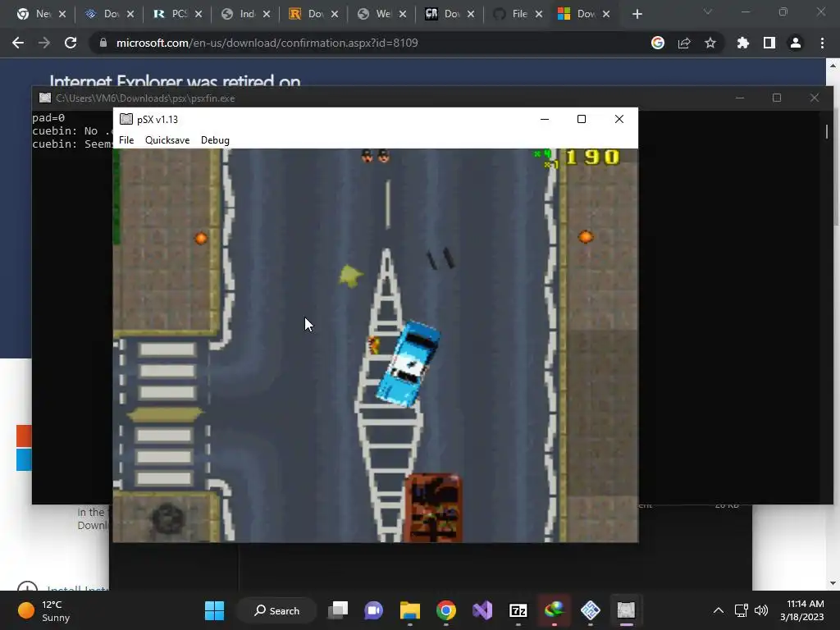The image size is (840, 630).
Task: Click the psxfin.exe console window icon
Action: pyautogui.click(x=45, y=98)
